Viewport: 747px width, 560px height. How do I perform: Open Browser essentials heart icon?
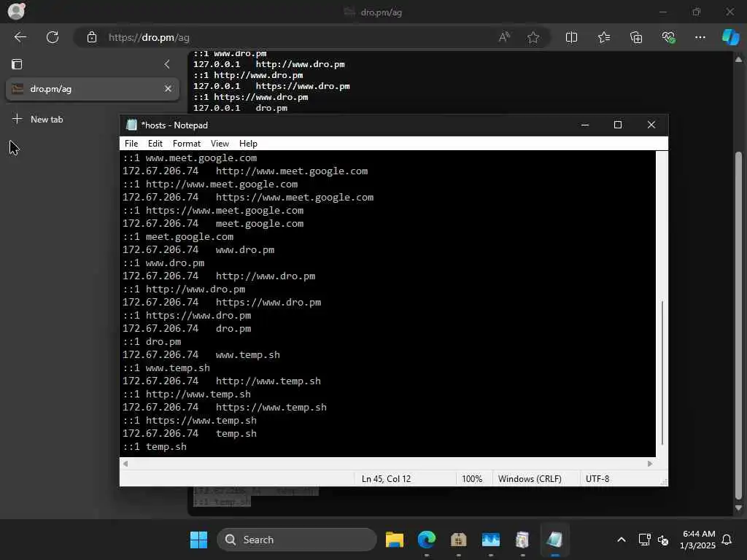click(x=668, y=37)
